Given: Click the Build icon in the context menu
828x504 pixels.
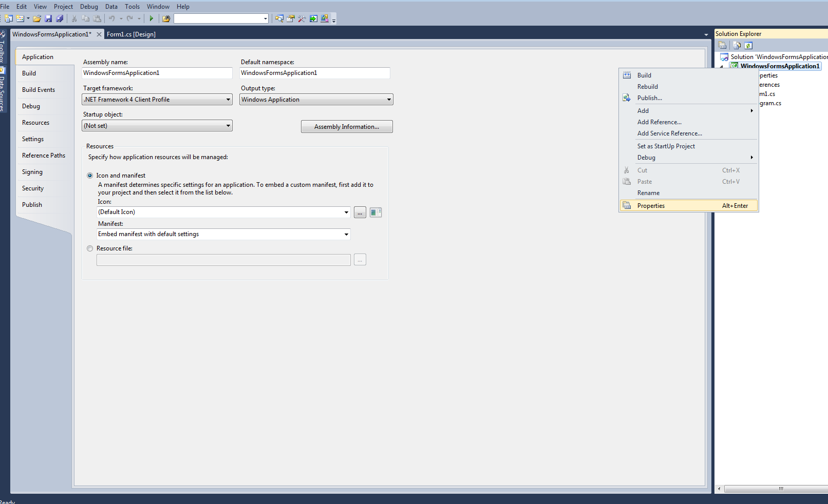Looking at the screenshot, I should tap(627, 75).
